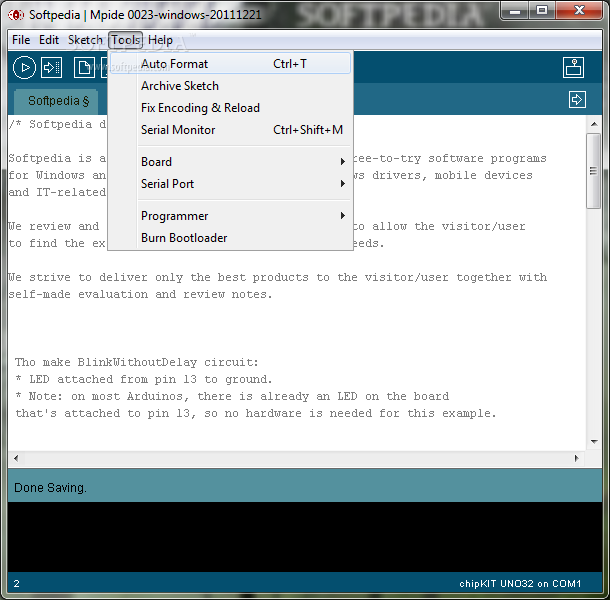This screenshot has width=610, height=600.
Task: Click the horizontal scrollbar right arrow
Action: [577, 458]
